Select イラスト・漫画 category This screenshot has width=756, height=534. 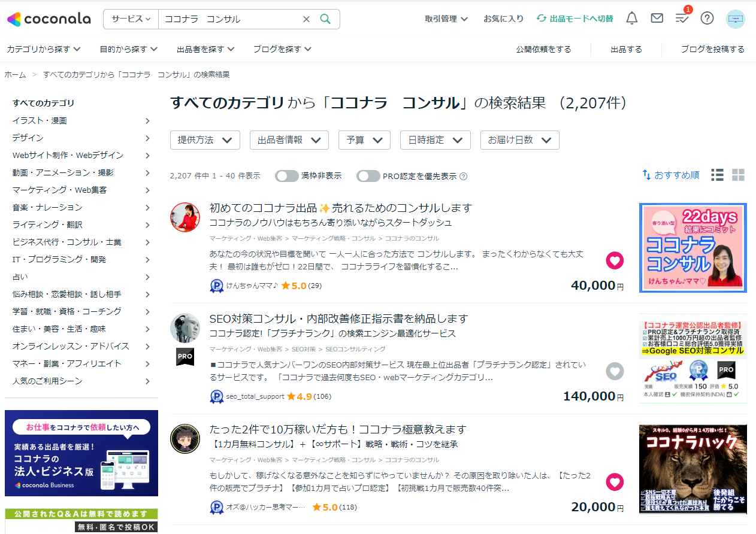(81, 120)
